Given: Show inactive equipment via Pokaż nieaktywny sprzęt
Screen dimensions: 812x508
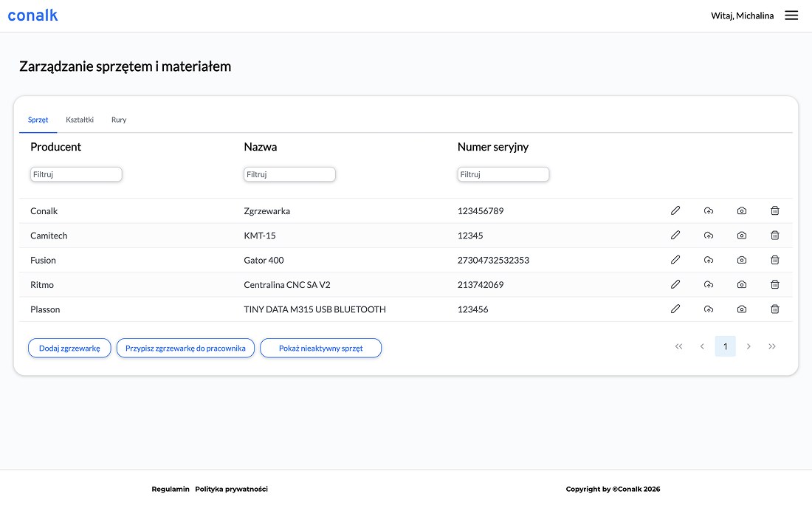Looking at the screenshot, I should (x=320, y=348).
